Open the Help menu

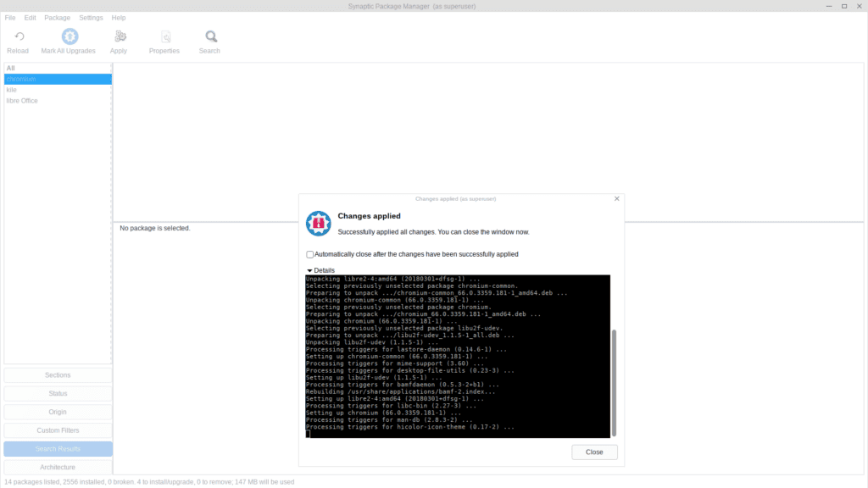coord(119,18)
